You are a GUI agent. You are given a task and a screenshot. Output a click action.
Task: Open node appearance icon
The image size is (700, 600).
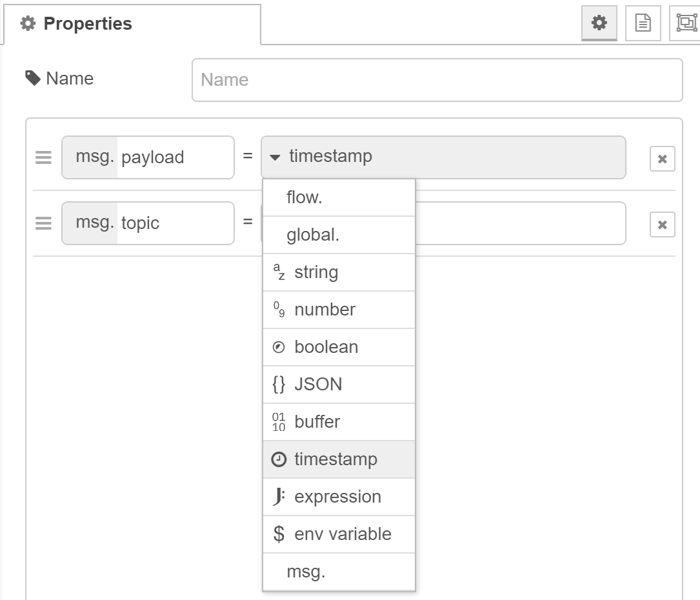pos(685,24)
